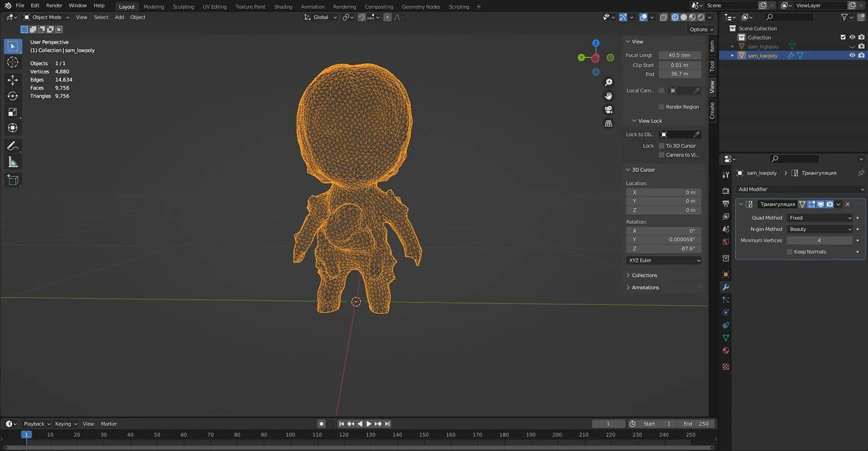Open the XYZ Euler rotation mode dropdown
868x451 pixels.
tap(664, 260)
